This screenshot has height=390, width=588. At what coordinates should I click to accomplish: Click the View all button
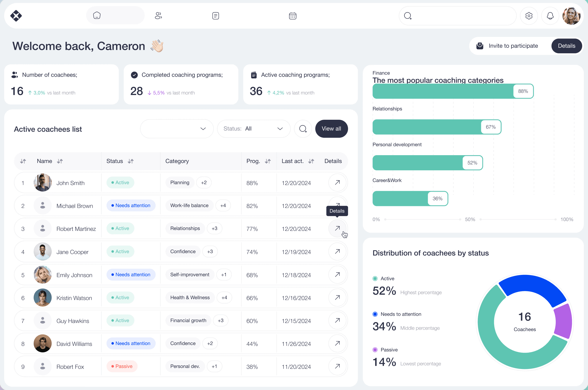coord(331,129)
